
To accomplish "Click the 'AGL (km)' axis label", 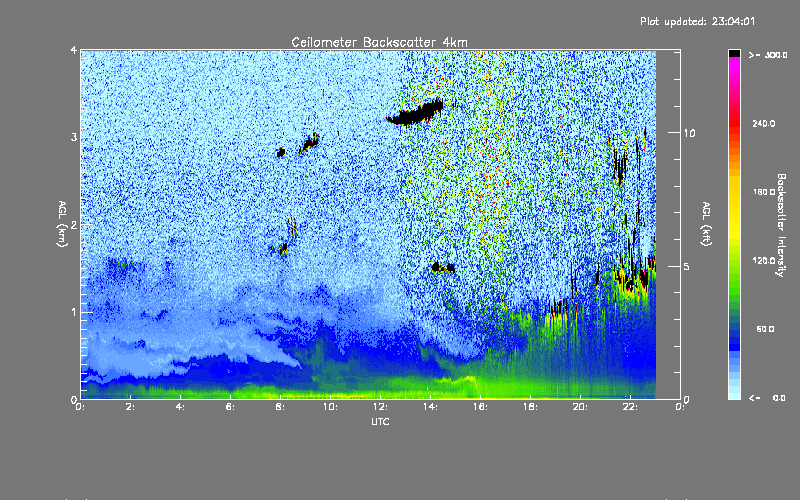I will pyautogui.click(x=62, y=224).
